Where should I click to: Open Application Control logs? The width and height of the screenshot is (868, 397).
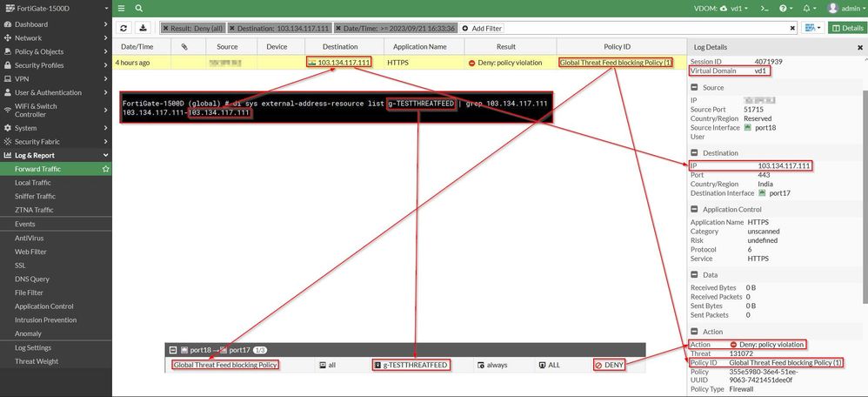(43, 306)
